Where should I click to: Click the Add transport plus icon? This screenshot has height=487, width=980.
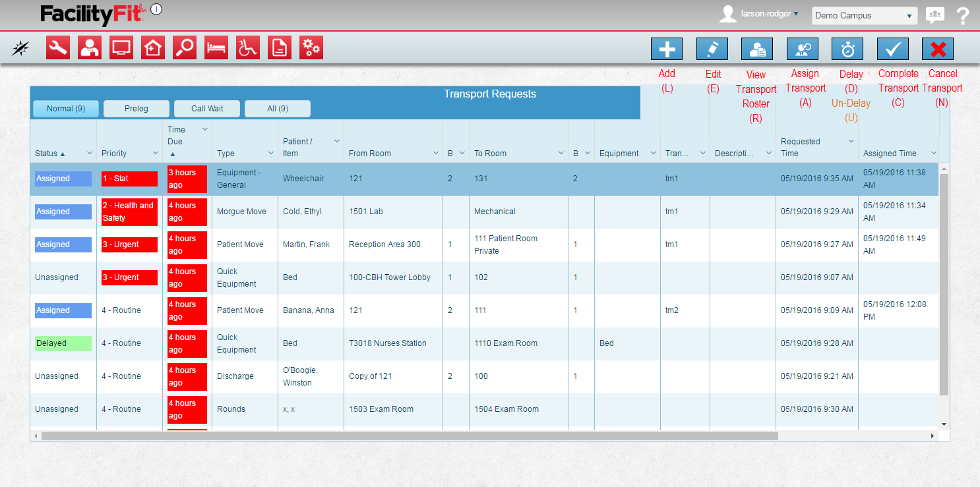(x=667, y=49)
